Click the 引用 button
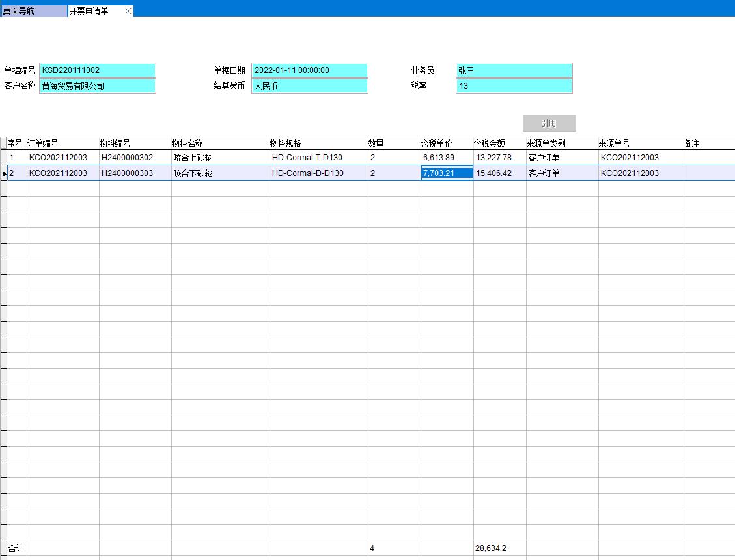Viewport: 735px width, 560px height. coord(549,123)
